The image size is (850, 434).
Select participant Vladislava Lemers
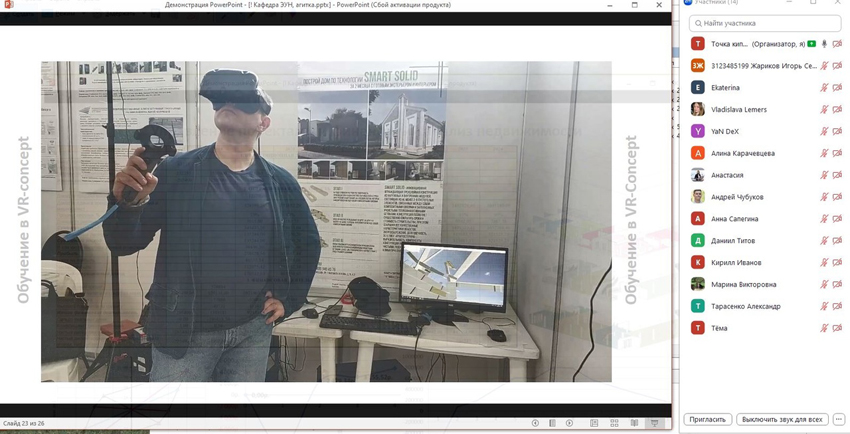[x=765, y=109]
